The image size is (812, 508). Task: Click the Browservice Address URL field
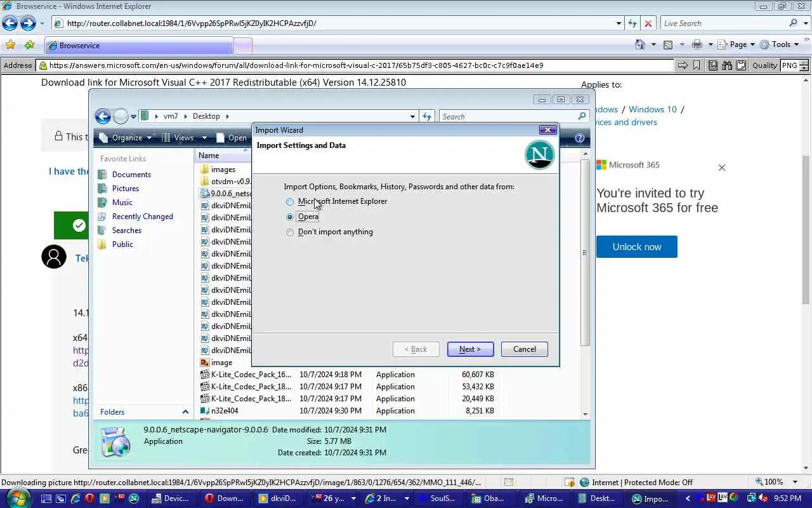click(x=355, y=65)
